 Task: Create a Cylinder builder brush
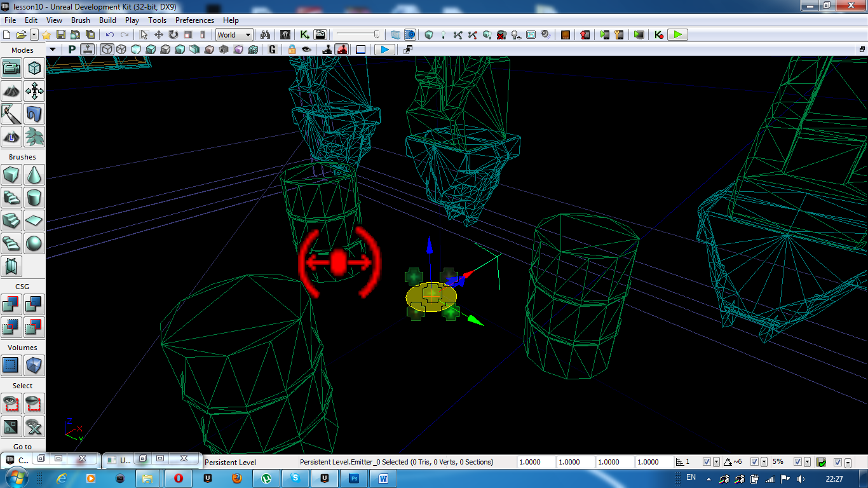coord(34,198)
